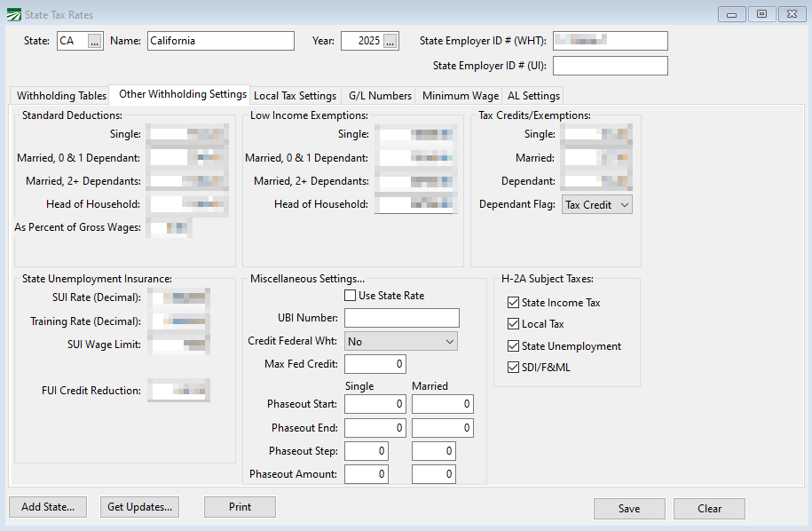Switch to the Withholding Tables tab
Viewport: 812px width, 531px height.
pos(61,96)
